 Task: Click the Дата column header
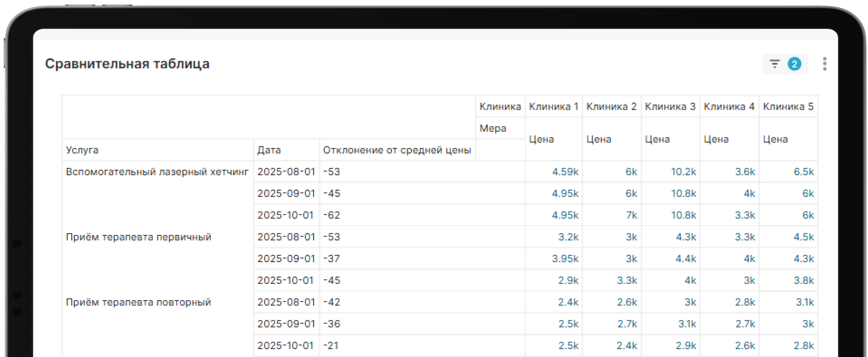[x=269, y=150]
